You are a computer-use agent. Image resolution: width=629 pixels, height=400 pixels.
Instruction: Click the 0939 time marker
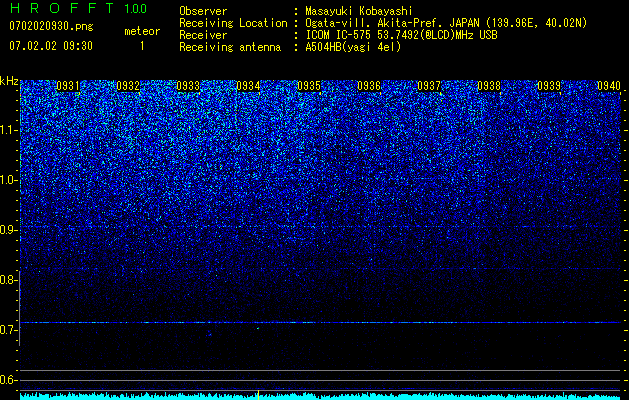(549, 86)
